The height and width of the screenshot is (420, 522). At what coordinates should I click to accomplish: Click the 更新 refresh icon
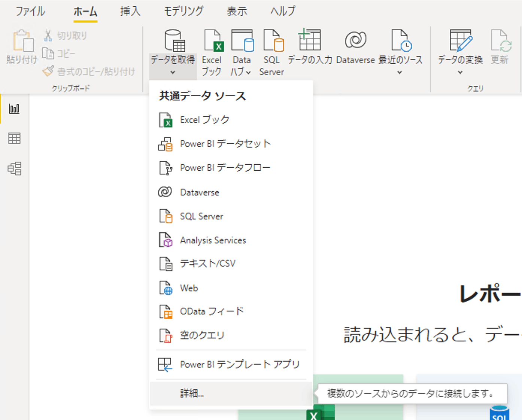pos(501,40)
